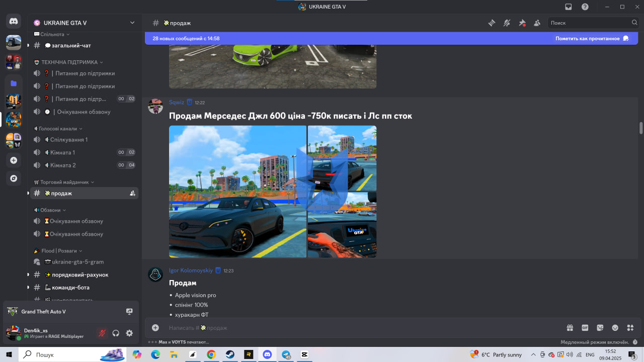Open the загальний-чат channel
Screen dimensions: 644x362
83,45
